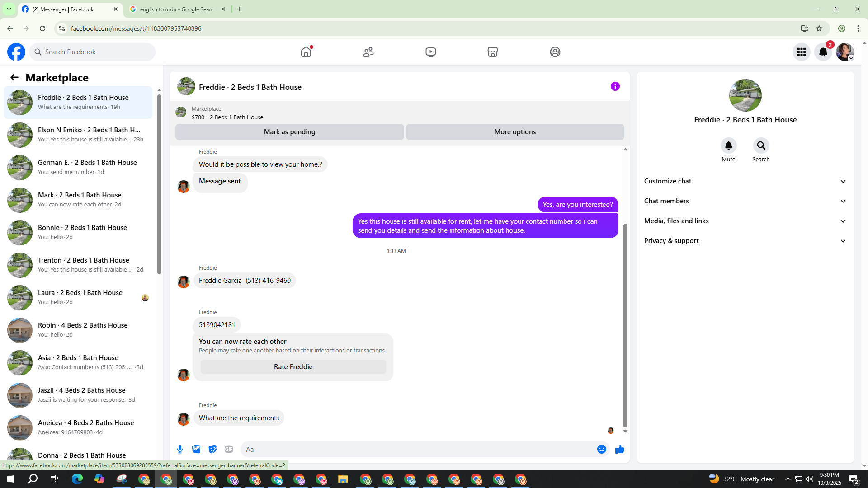
Task: Open the Windows notification center
Action: [x=854, y=479]
